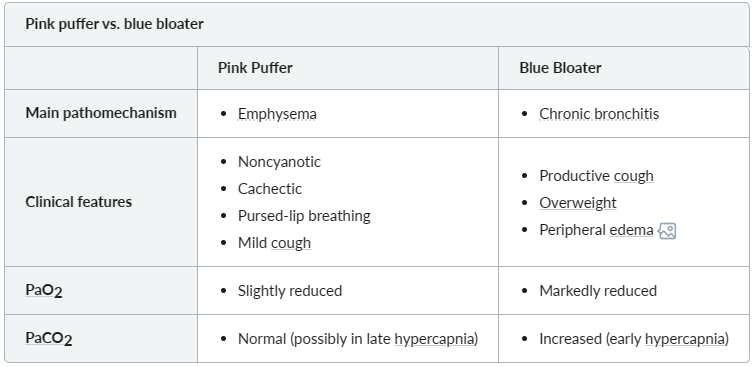Open the PaO2 row header link
755x367 pixels.
[44, 291]
